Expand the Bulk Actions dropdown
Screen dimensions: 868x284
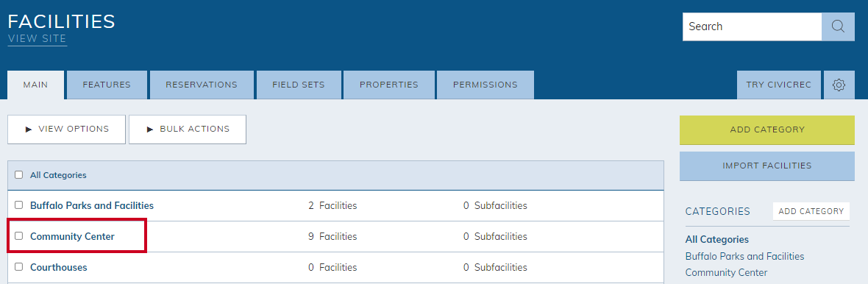coord(188,129)
